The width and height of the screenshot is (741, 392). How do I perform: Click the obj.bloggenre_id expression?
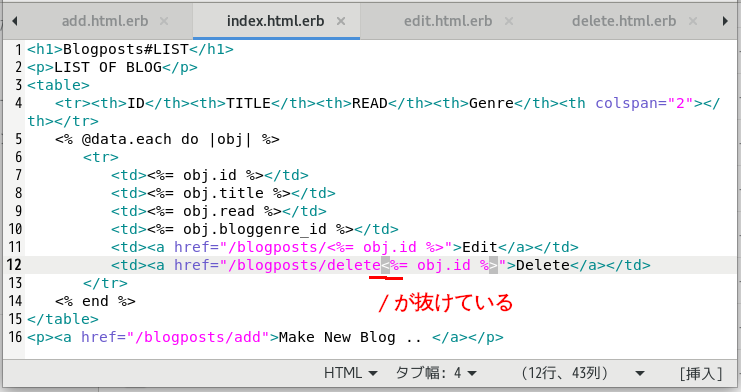coord(255,229)
